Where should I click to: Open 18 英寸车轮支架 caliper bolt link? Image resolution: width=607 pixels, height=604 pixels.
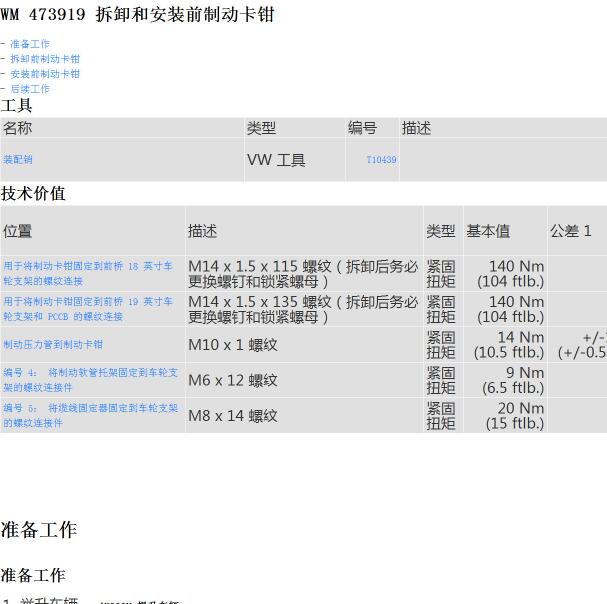[88, 273]
